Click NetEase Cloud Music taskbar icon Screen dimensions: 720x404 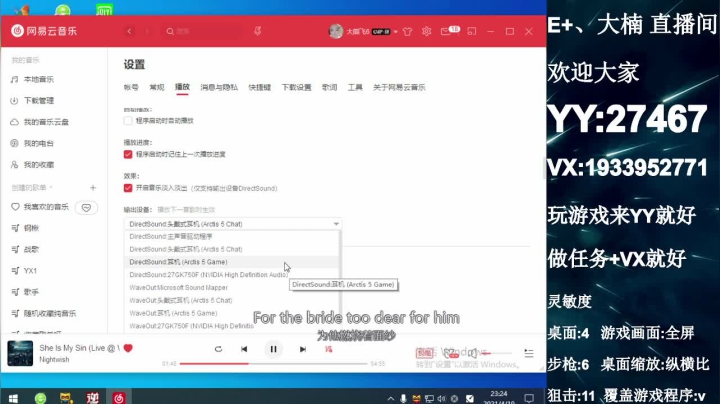[x=119, y=398]
